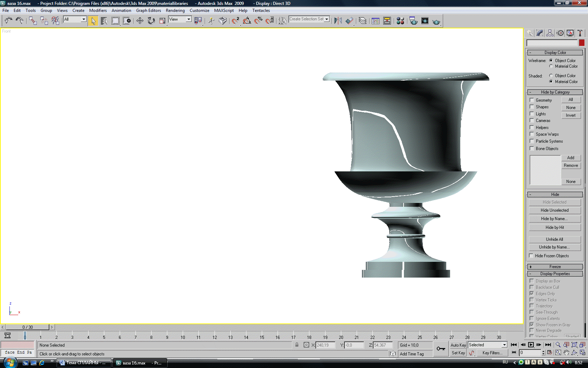Expand the Freeze rollout
This screenshot has height=368, width=588.
tap(555, 267)
